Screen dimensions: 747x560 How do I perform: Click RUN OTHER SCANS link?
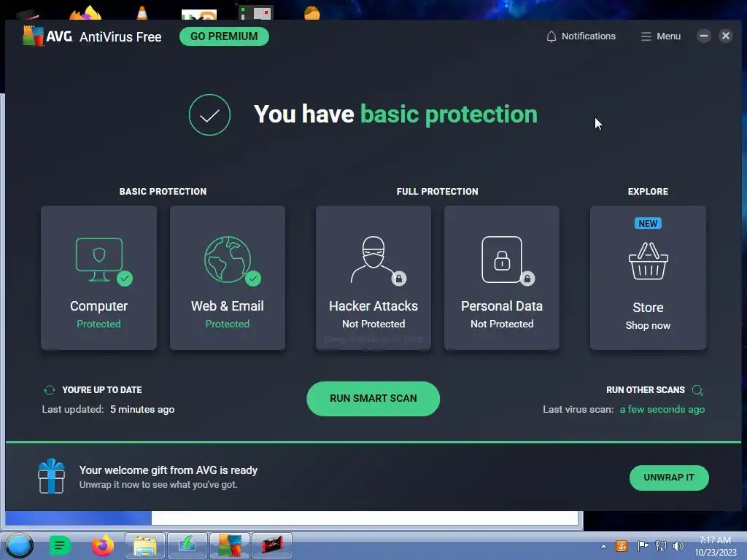[x=646, y=389]
